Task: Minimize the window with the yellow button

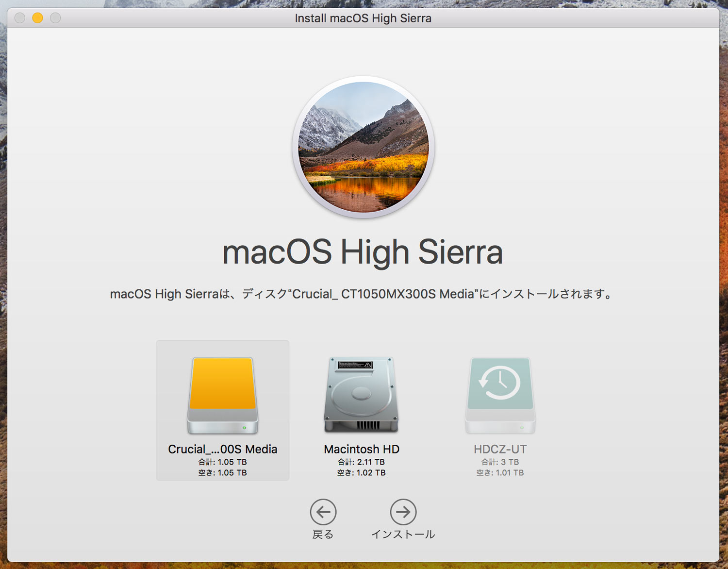Action: tap(37, 18)
